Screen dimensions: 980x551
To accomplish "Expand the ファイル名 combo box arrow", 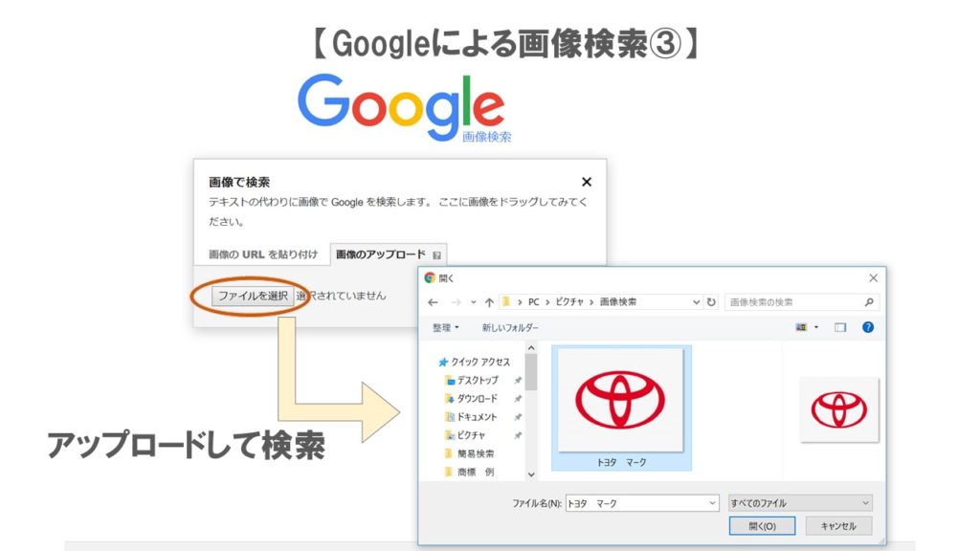I will tap(711, 502).
